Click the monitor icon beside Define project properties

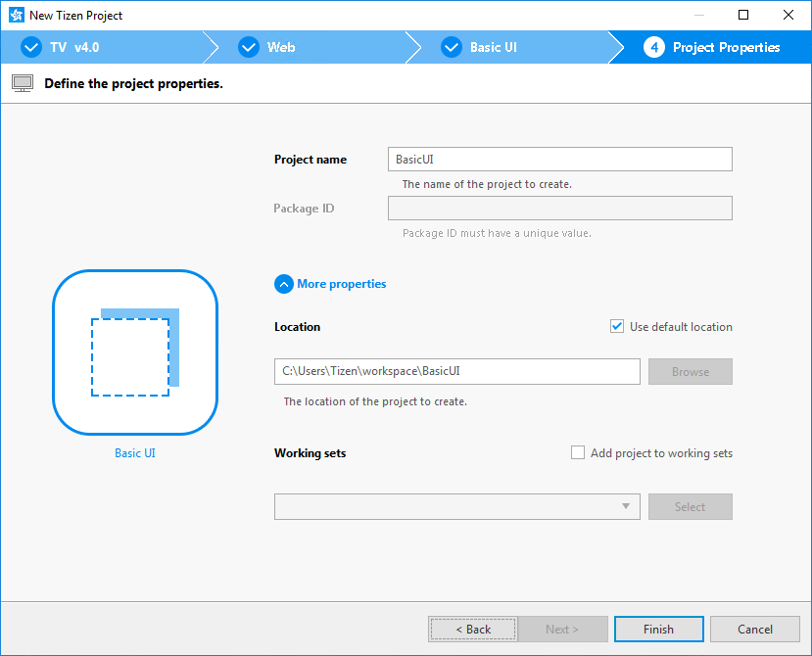tap(23, 83)
